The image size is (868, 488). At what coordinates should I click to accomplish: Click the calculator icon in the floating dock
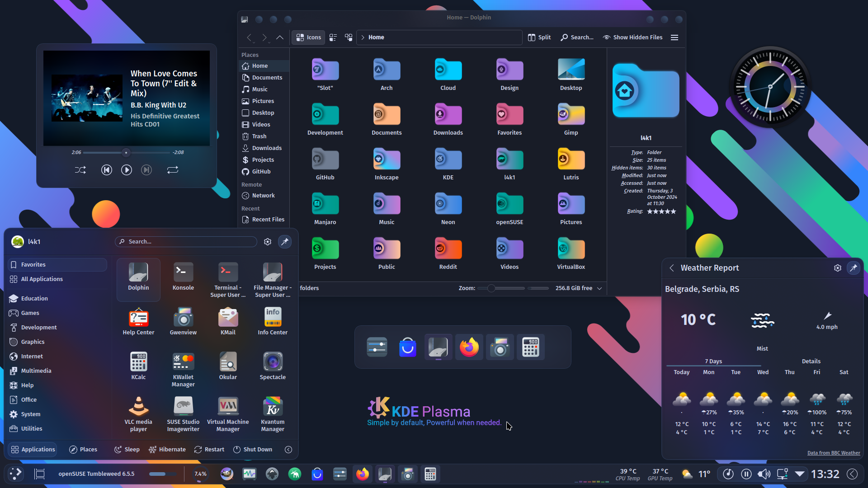click(x=531, y=347)
